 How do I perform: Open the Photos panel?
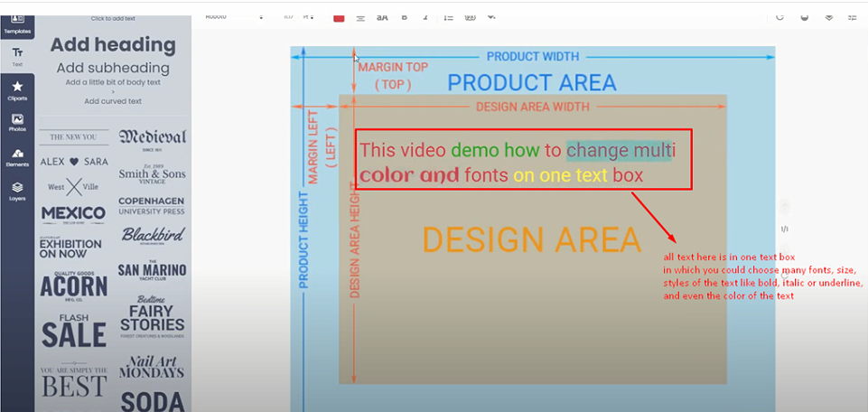click(17, 123)
